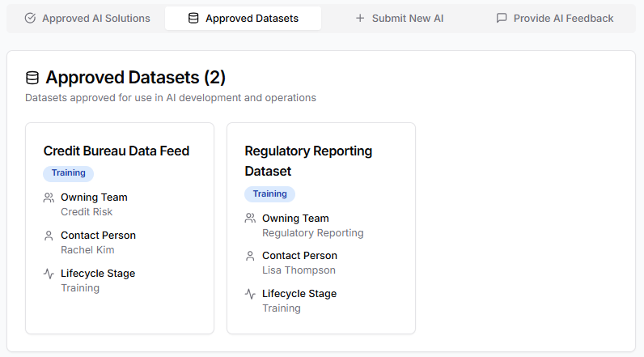This screenshot has height=357, width=644.
Task: Click the pulse icon in Credit Bureau card
Action: pos(49,274)
